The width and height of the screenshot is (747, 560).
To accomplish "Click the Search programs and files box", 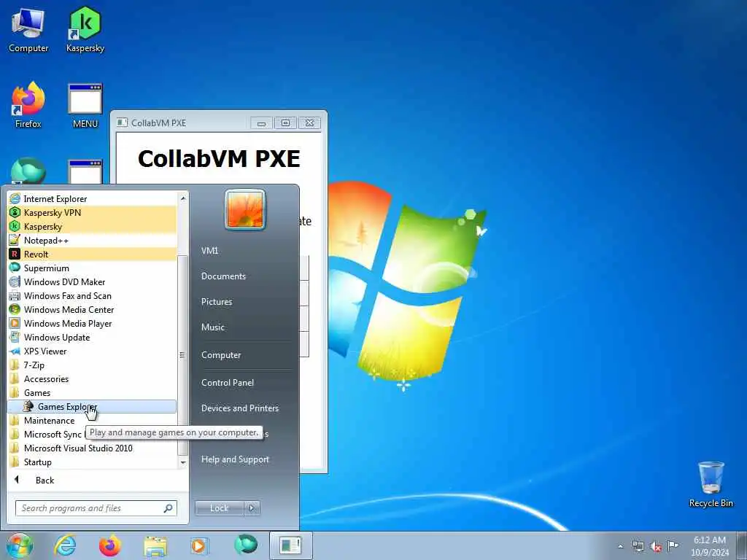I will pyautogui.click(x=96, y=508).
